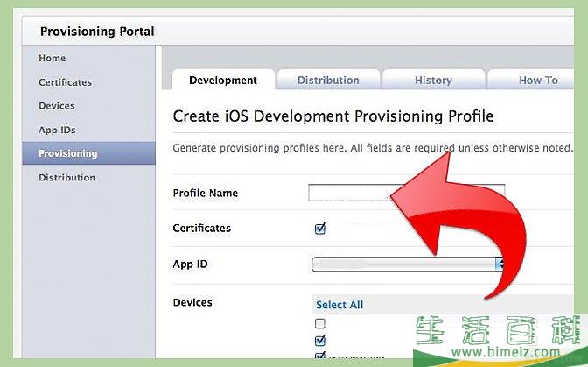Click the Provisioning Portal title
The height and width of the screenshot is (367, 588).
(x=97, y=32)
